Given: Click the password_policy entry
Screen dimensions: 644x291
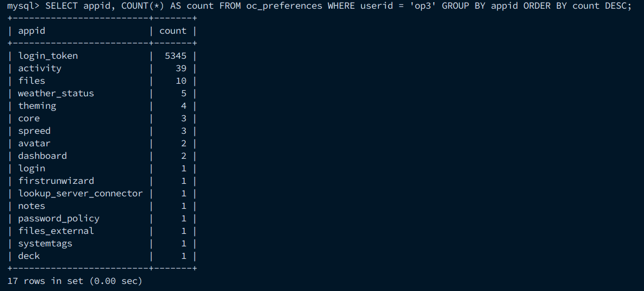Looking at the screenshot, I should (59, 218).
